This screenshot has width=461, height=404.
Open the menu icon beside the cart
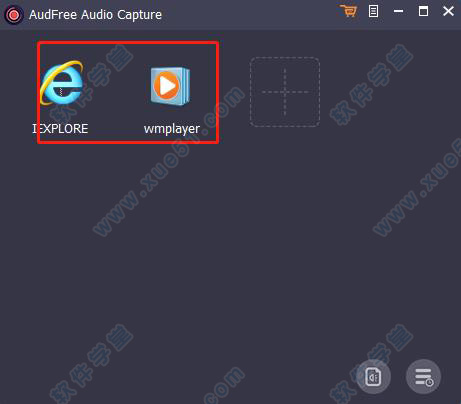[x=373, y=11]
